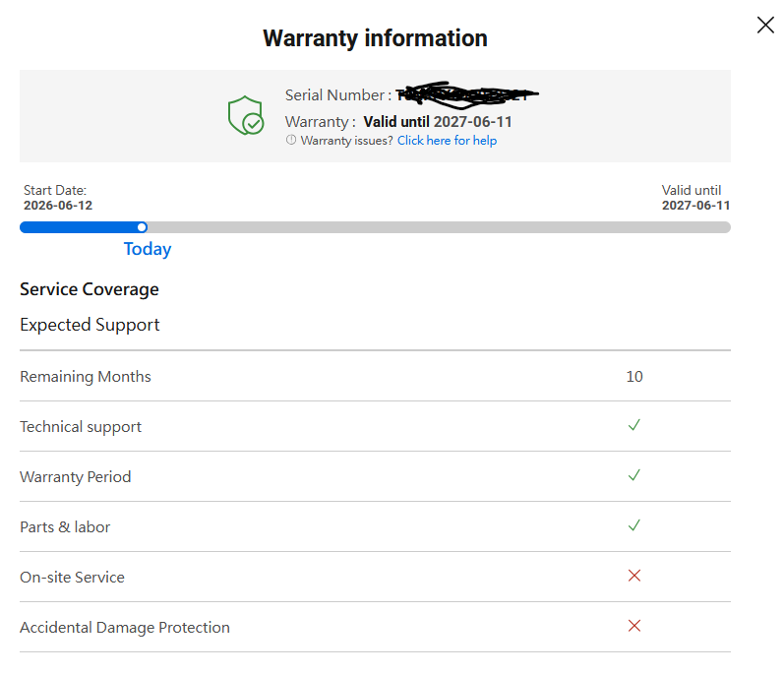This screenshot has height=675, width=784.
Task: Click the Technical support green checkmark
Action: pos(634,425)
